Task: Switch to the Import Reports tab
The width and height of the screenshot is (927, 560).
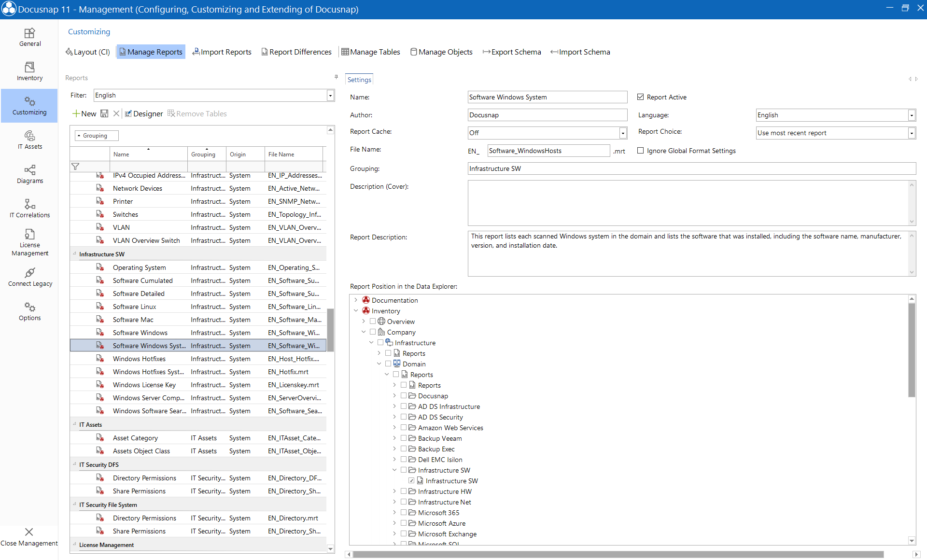Action: coord(222,52)
